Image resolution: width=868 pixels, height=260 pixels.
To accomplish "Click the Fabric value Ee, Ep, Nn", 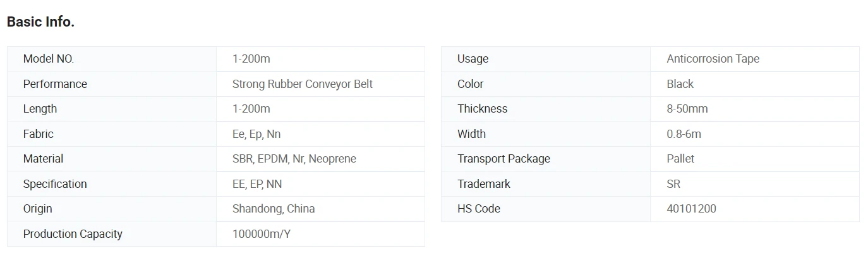I will pos(256,134).
